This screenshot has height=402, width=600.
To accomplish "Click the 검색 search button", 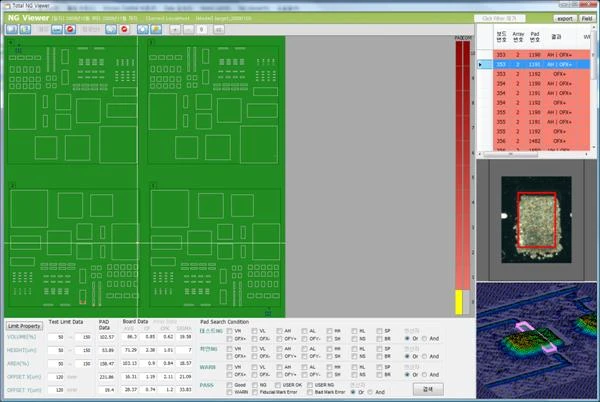I will pos(428,389).
